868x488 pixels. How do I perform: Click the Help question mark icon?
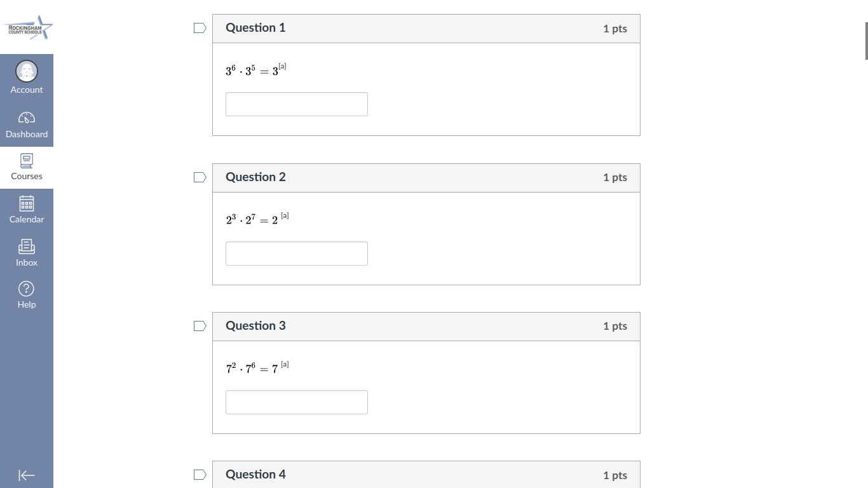point(27,289)
